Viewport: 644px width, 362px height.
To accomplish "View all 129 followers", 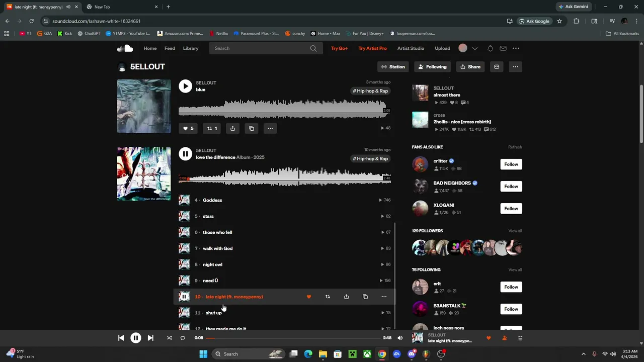I will pyautogui.click(x=515, y=231).
